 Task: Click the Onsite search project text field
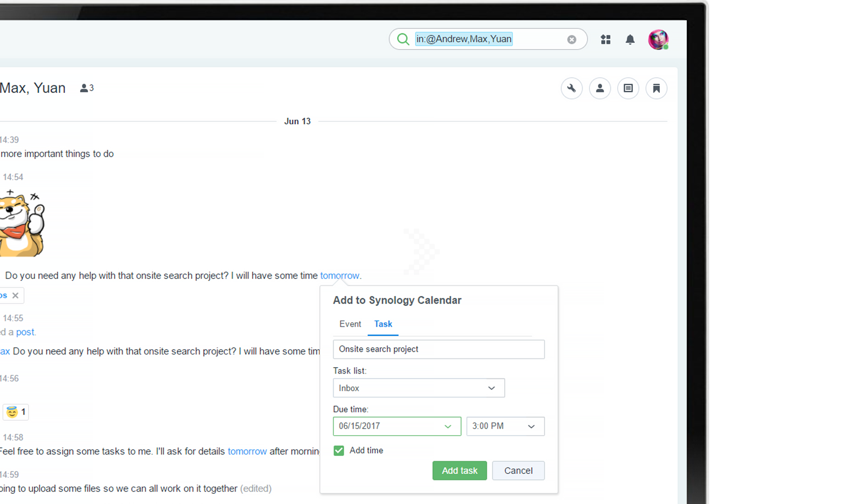pos(438,349)
